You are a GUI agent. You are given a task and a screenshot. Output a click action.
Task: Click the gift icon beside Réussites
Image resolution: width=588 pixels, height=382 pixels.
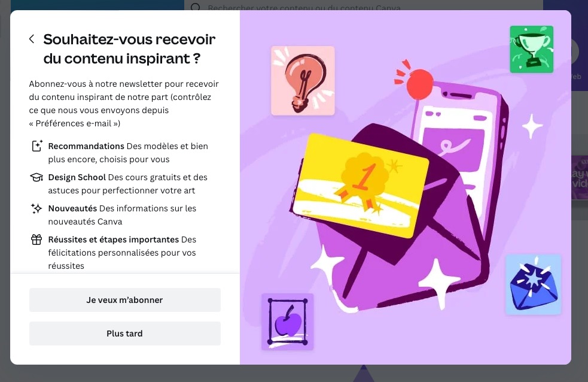point(36,239)
